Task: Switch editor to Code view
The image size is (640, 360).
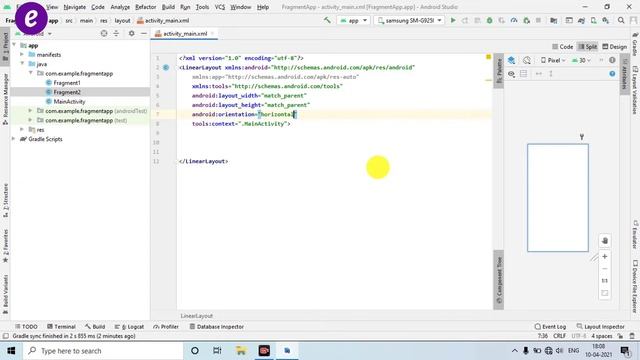Action: coord(562,47)
